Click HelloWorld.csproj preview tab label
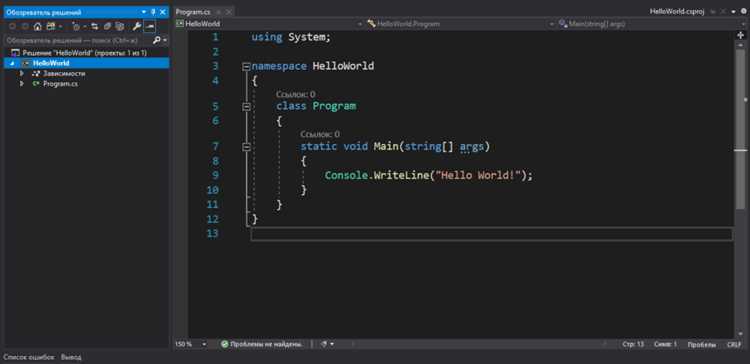Screen dimensions: 750x364 677,11
